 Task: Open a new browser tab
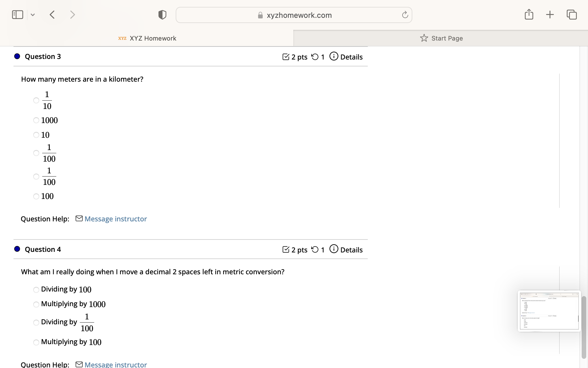point(550,14)
